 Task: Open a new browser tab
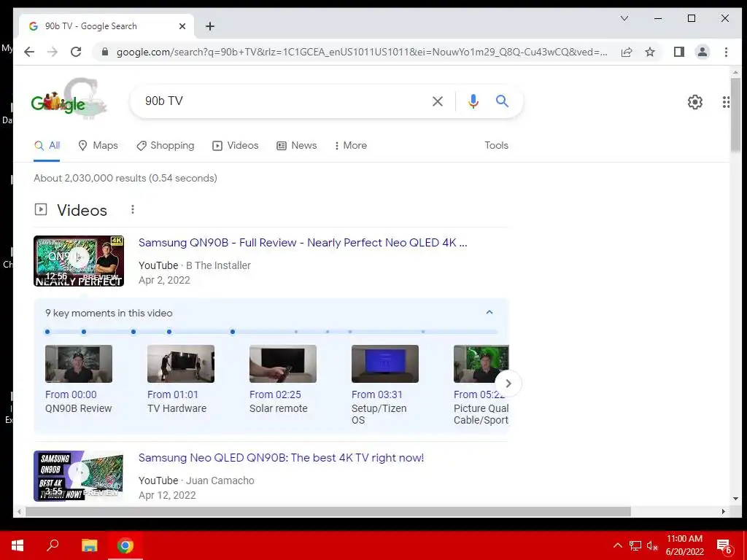[210, 26]
